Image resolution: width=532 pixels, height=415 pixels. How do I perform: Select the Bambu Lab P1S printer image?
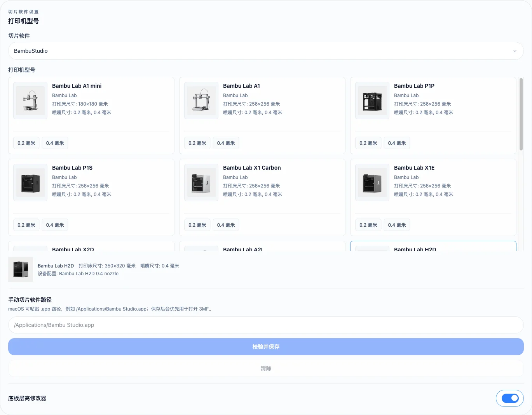pos(30,182)
